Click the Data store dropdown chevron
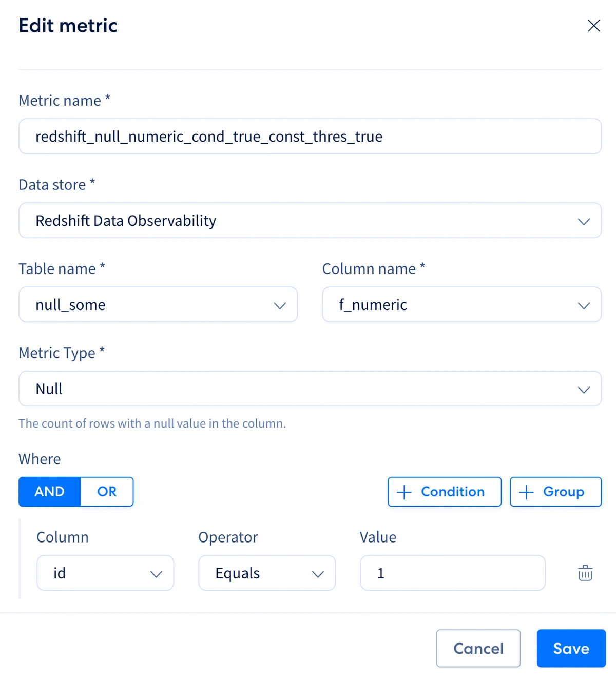The image size is (616, 678). [584, 221]
